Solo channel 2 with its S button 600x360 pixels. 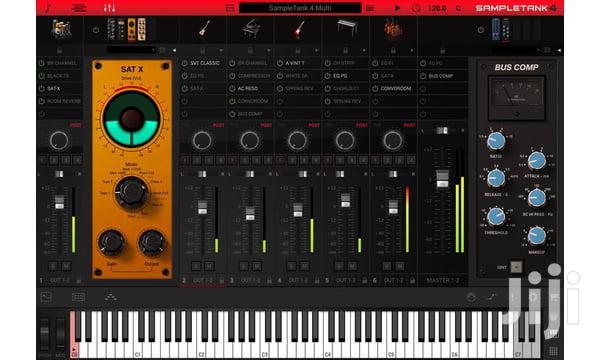tap(196, 266)
